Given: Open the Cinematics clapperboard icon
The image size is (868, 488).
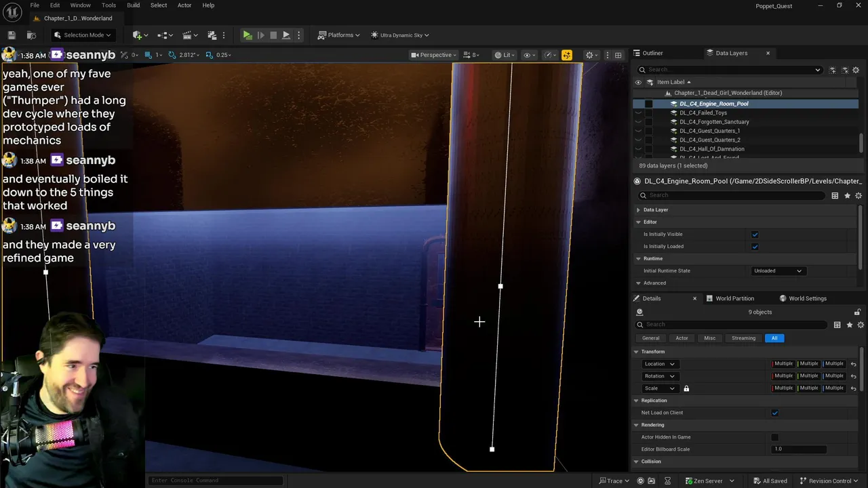Looking at the screenshot, I should click(189, 35).
